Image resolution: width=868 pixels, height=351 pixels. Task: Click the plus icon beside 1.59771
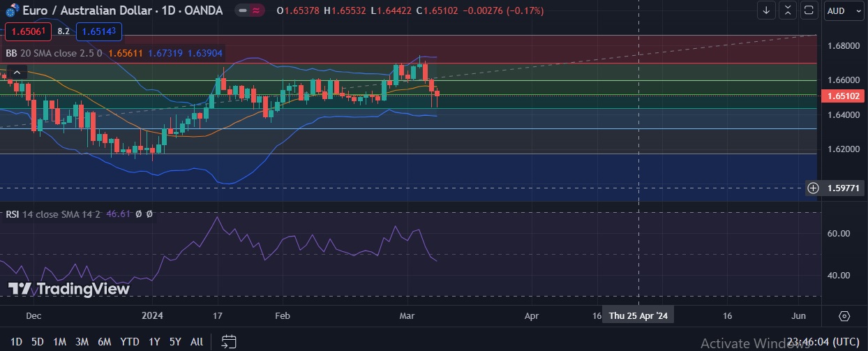pyautogui.click(x=813, y=188)
